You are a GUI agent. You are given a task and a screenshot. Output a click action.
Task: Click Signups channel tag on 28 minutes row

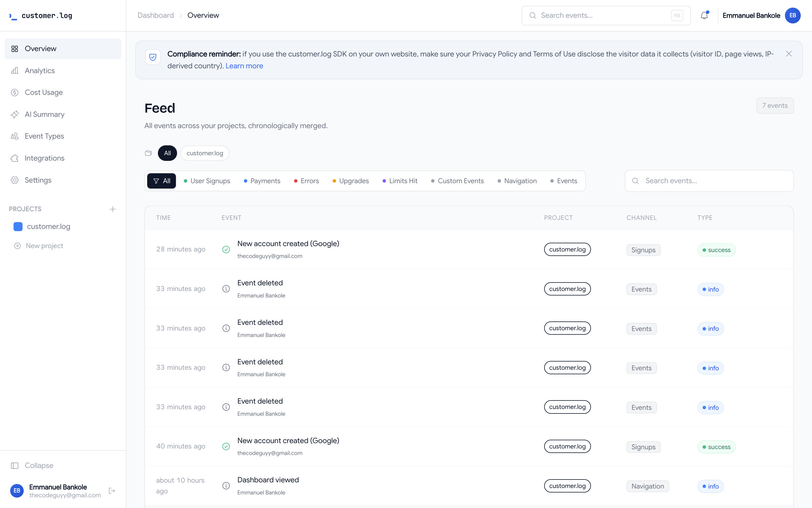(643, 250)
